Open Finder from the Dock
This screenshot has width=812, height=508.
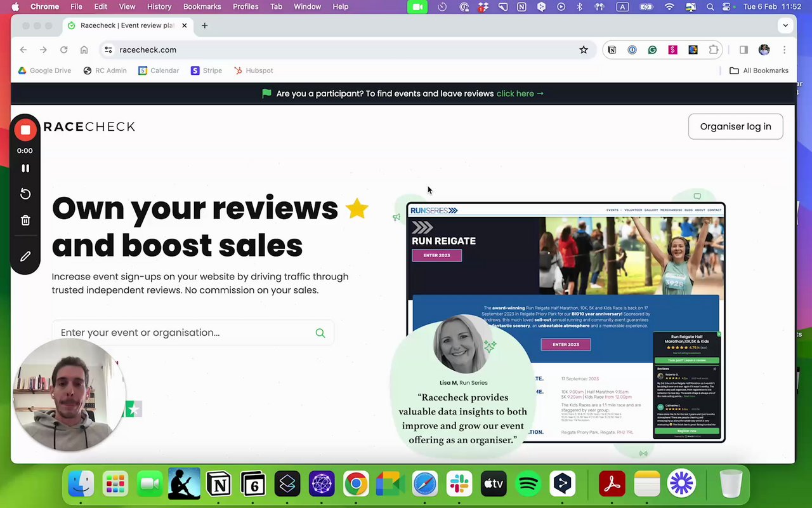coord(81,484)
